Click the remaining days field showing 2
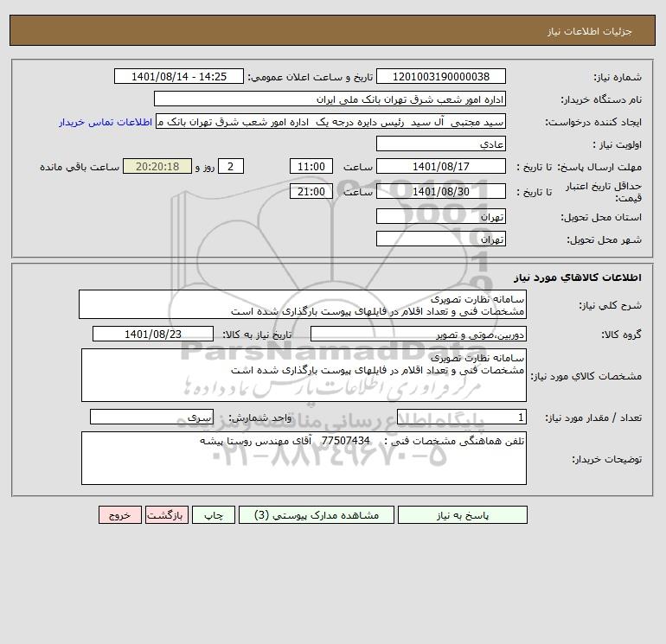The height and width of the screenshot is (644, 666). pos(231,167)
